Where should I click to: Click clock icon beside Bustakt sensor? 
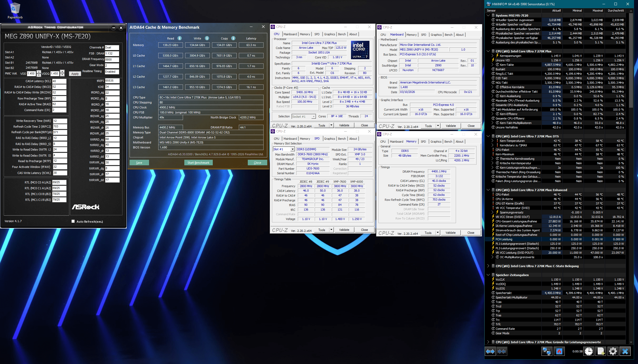[493, 69]
